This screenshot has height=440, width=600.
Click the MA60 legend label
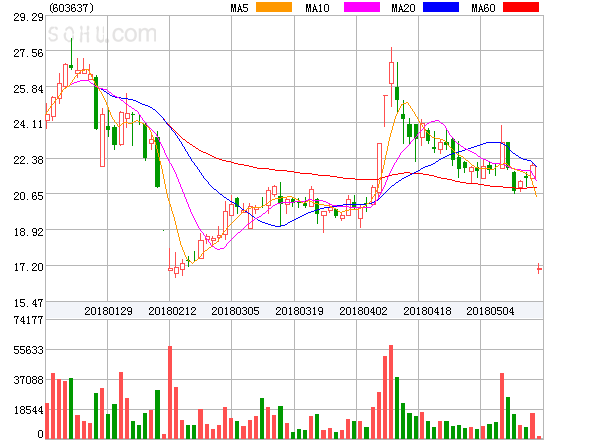pos(483,8)
